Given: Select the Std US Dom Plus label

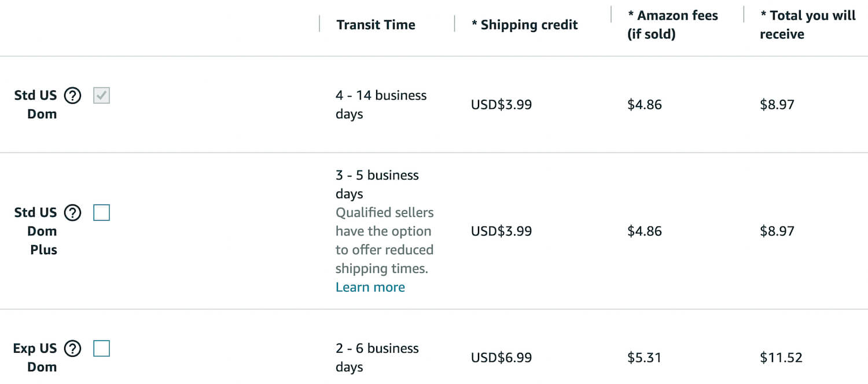Looking at the screenshot, I should 35,231.
